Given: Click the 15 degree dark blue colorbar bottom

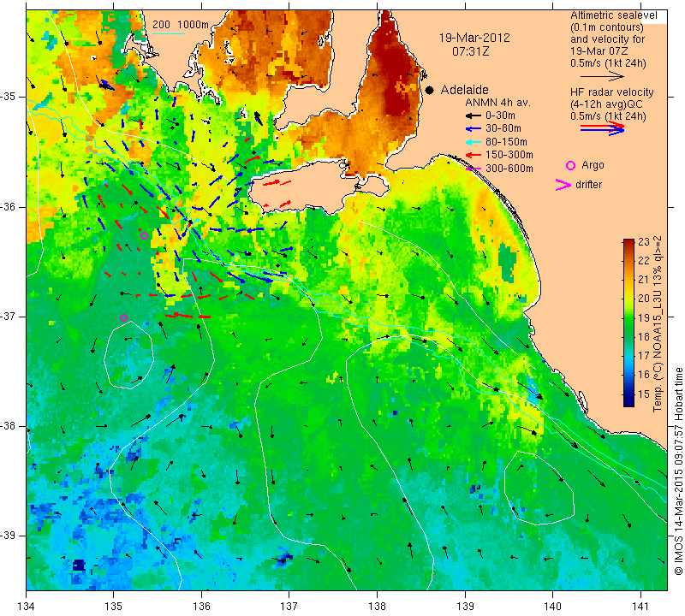Looking at the screenshot, I should click(x=628, y=400).
